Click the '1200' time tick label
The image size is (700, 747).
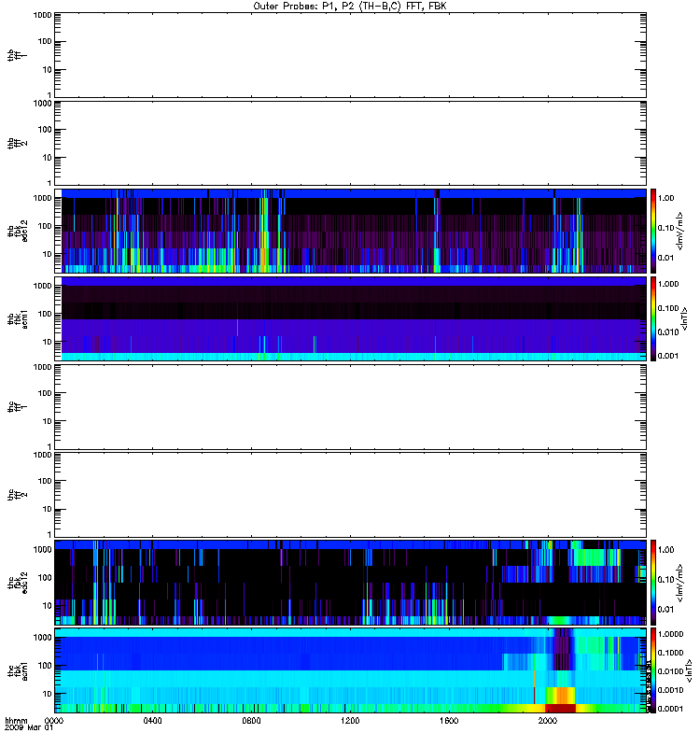(x=350, y=721)
